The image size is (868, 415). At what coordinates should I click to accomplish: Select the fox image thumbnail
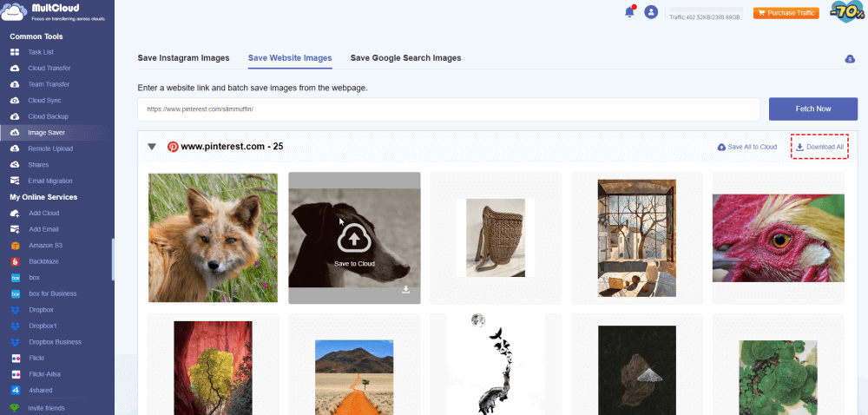[x=213, y=237]
